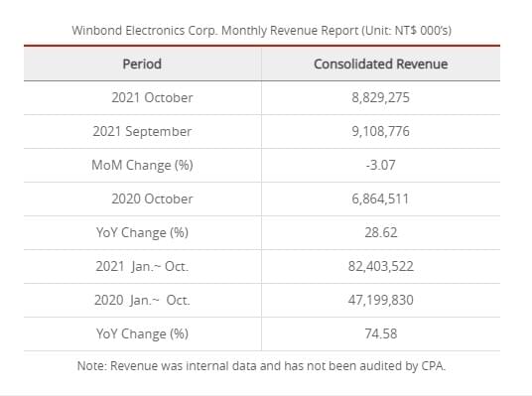Click the Consolidated Revenue column header

(381, 64)
